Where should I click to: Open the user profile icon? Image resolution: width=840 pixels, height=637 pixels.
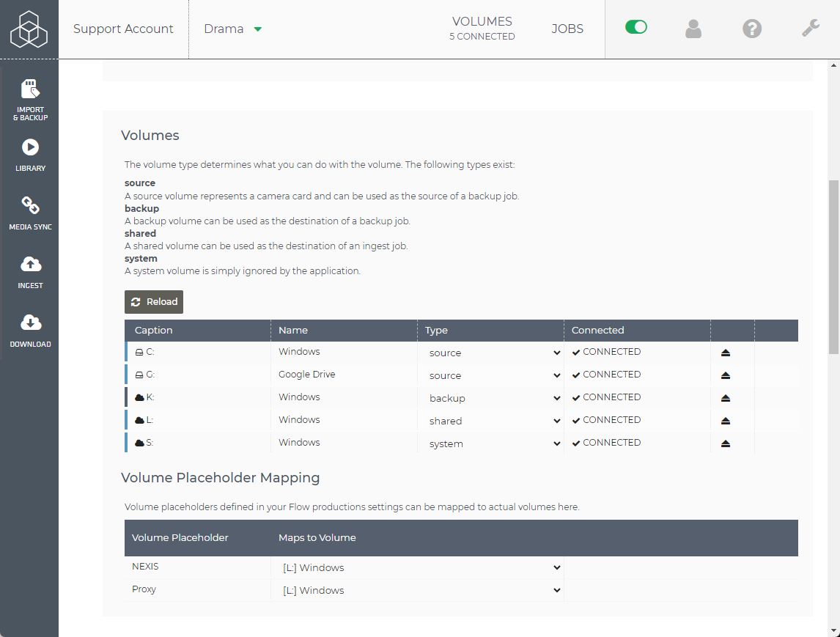[693, 29]
